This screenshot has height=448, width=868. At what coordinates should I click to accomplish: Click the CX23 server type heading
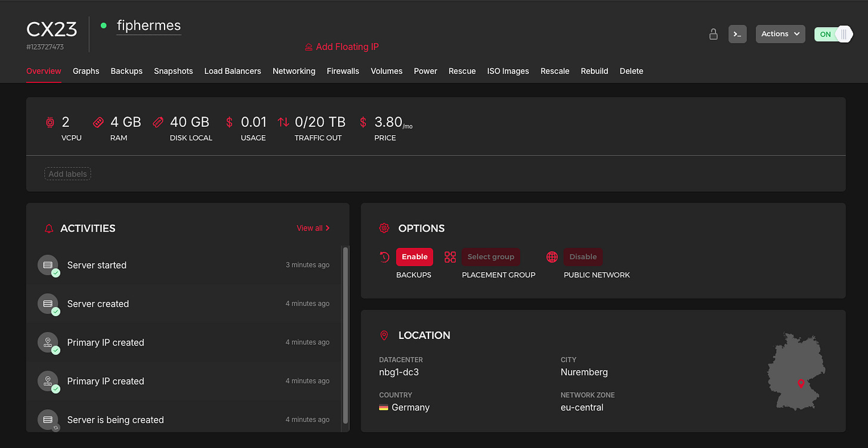coord(52,29)
